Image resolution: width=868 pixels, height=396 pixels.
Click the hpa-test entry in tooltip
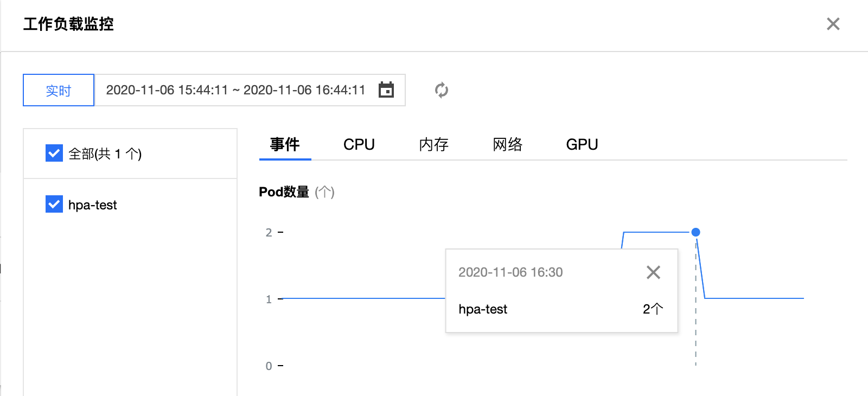click(x=483, y=309)
